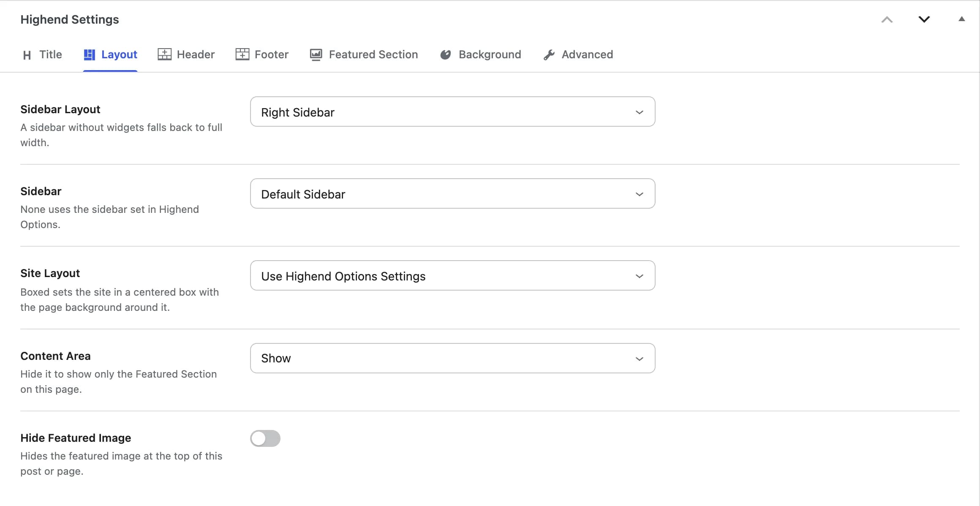Click 'Hides the featured image' description

pyautogui.click(x=121, y=464)
